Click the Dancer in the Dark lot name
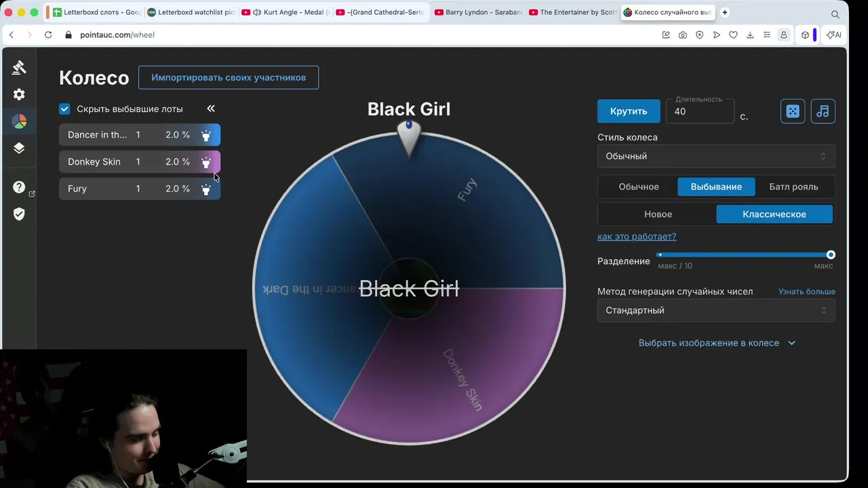Screen dimensions: 868x488 97,135
